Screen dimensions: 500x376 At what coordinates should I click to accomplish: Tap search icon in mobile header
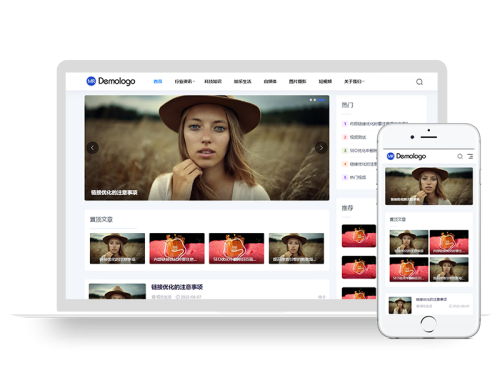pyautogui.click(x=460, y=156)
